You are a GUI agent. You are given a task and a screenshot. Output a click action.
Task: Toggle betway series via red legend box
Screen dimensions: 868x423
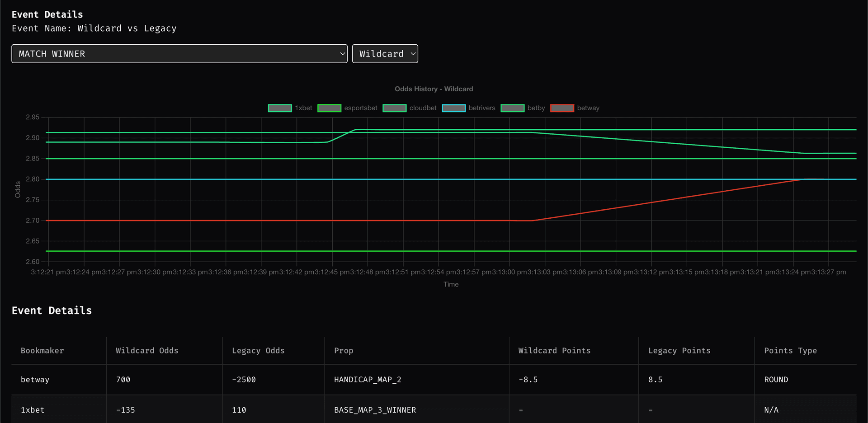[x=562, y=108]
